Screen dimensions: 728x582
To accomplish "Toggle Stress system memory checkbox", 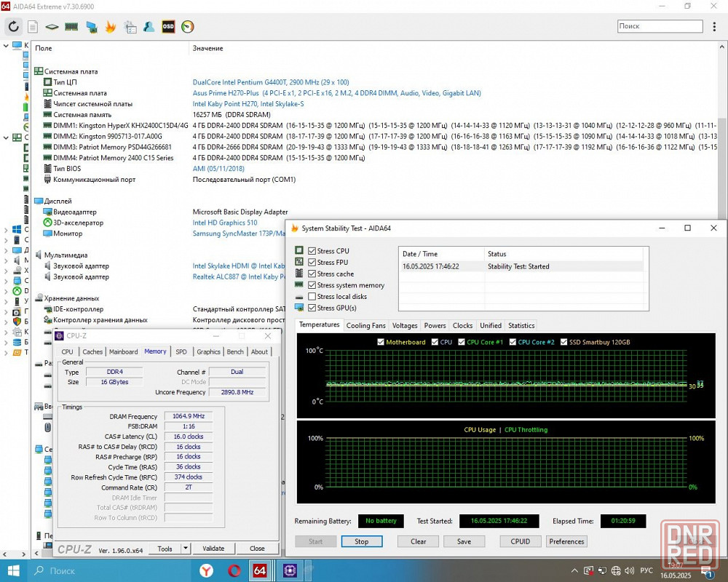I will [x=312, y=285].
